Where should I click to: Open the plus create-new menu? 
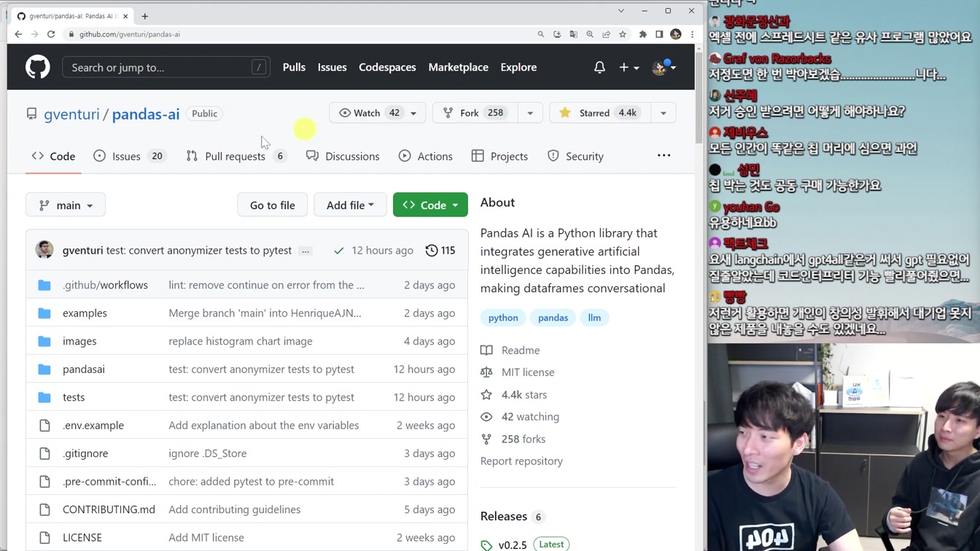(629, 67)
